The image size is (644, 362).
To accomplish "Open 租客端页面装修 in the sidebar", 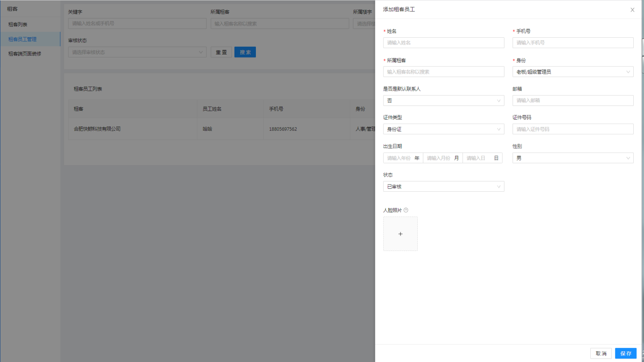I will 30,54.
